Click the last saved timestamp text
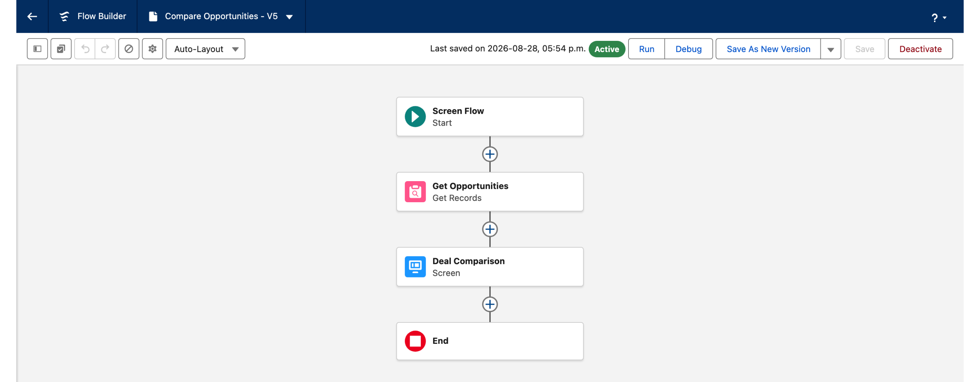This screenshot has height=382, width=980. coord(507,49)
